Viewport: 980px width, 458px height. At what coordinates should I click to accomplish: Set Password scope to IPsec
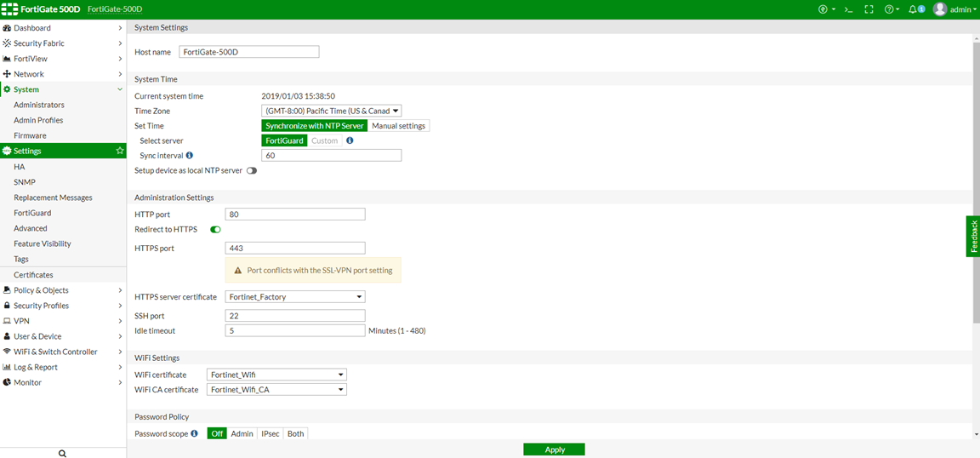[x=270, y=433]
